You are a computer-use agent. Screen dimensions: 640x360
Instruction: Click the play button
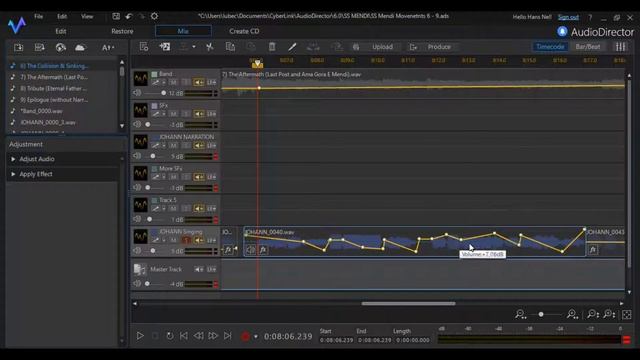pos(140,336)
